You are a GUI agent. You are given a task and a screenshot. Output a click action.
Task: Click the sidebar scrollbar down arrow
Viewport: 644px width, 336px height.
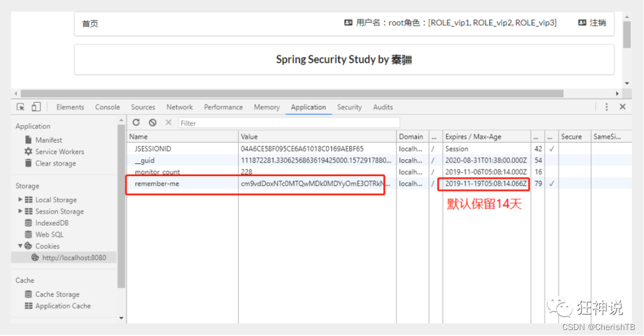(121, 318)
